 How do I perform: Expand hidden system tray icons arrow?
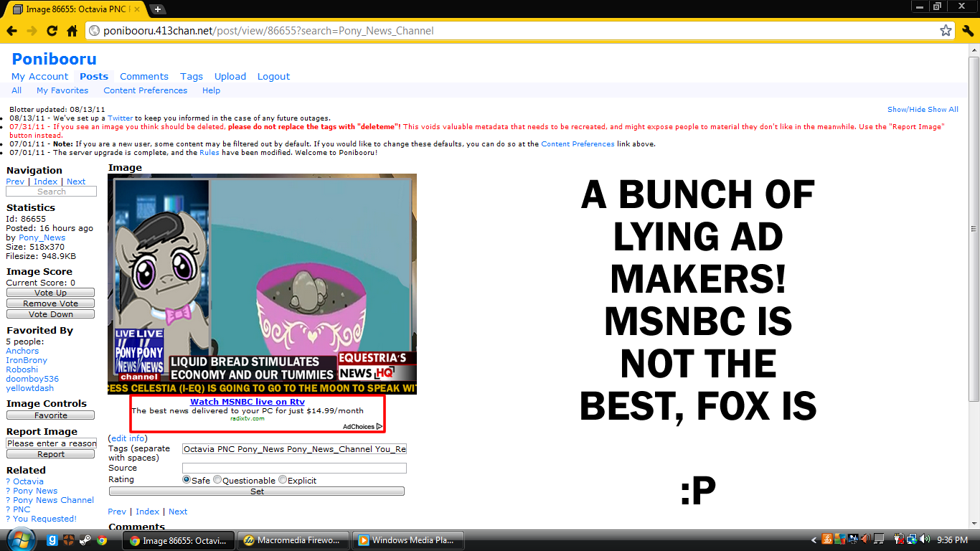point(814,540)
